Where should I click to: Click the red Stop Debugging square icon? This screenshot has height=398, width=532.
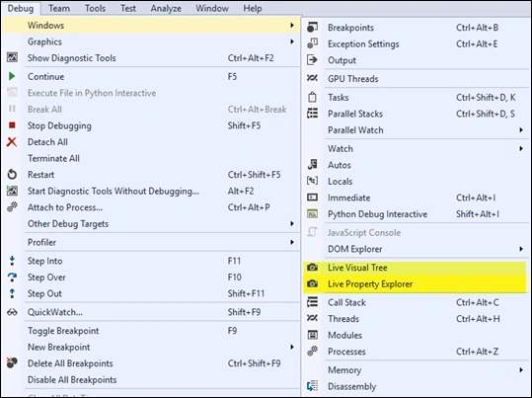(12, 125)
